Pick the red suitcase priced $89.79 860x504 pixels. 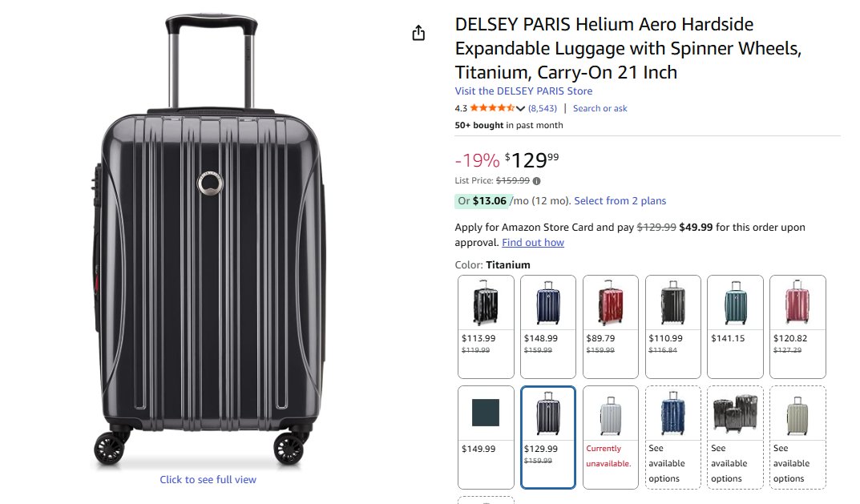pyautogui.click(x=611, y=327)
